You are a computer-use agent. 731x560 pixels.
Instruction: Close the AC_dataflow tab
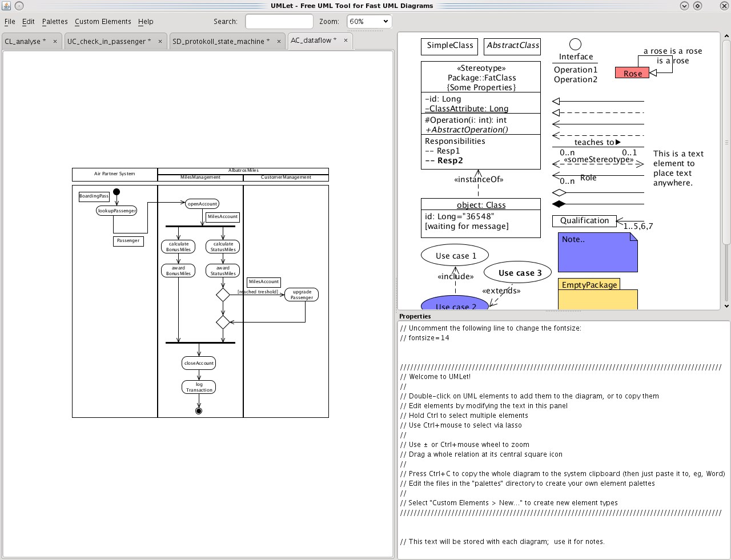click(346, 41)
